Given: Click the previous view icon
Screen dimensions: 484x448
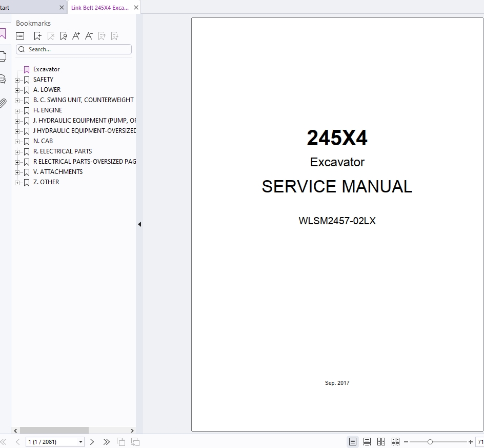Looking at the screenshot, I should point(121,442).
